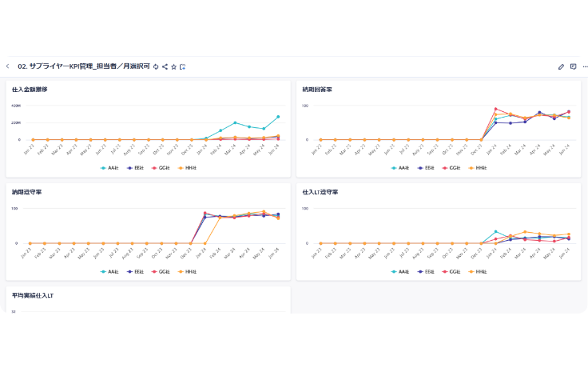Toggle EE社 legend in 仕入金額推移 chart
588x368 pixels.
pos(135,168)
